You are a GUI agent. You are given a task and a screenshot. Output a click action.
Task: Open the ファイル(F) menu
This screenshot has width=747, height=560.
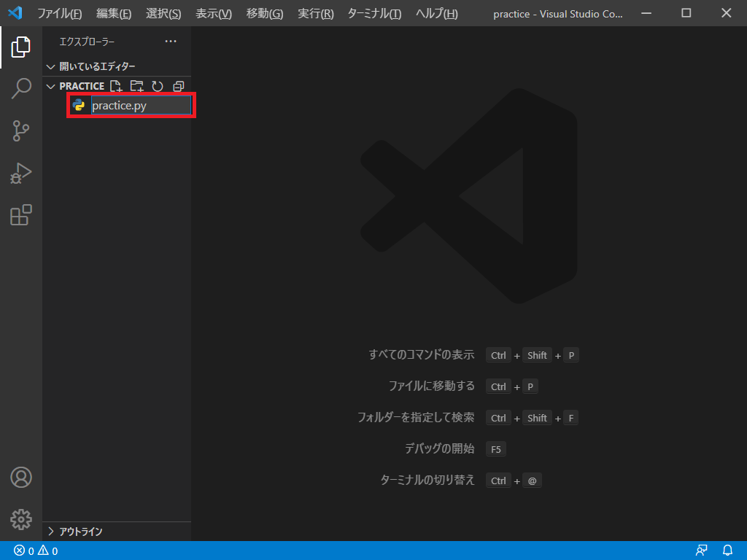[60, 13]
